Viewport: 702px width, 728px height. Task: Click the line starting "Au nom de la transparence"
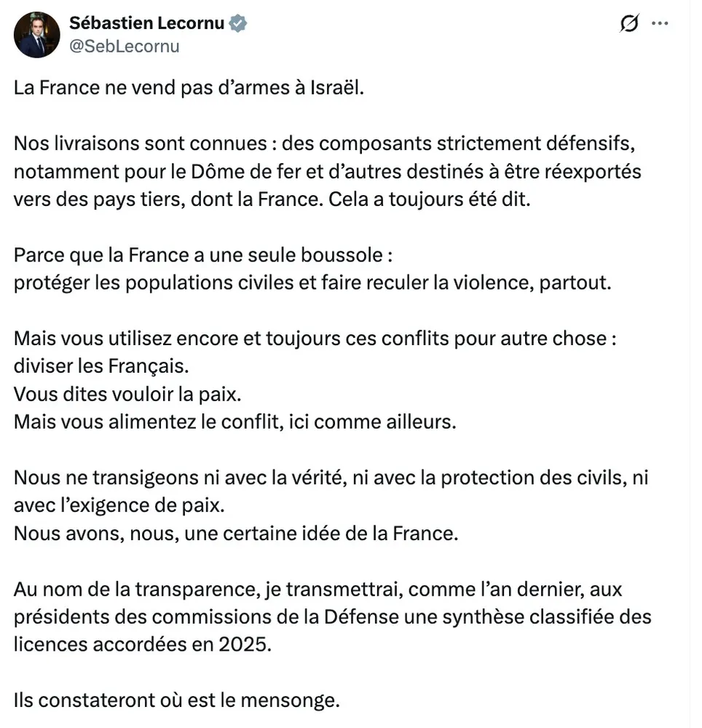[x=318, y=589]
